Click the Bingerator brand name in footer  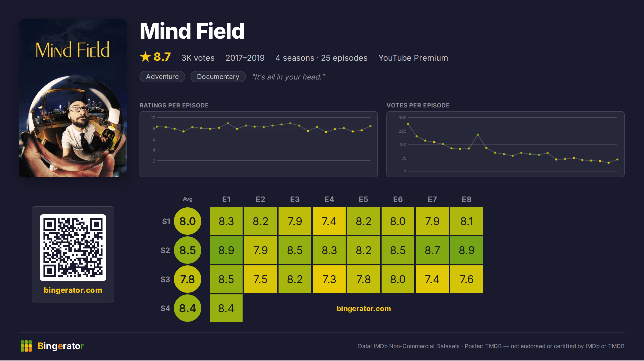[x=61, y=346]
